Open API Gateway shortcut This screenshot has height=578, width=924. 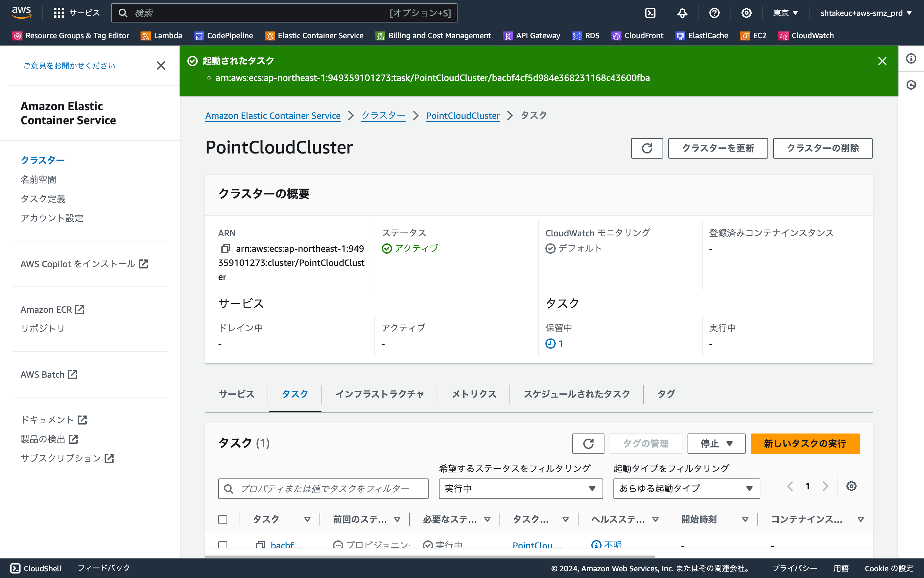532,36
